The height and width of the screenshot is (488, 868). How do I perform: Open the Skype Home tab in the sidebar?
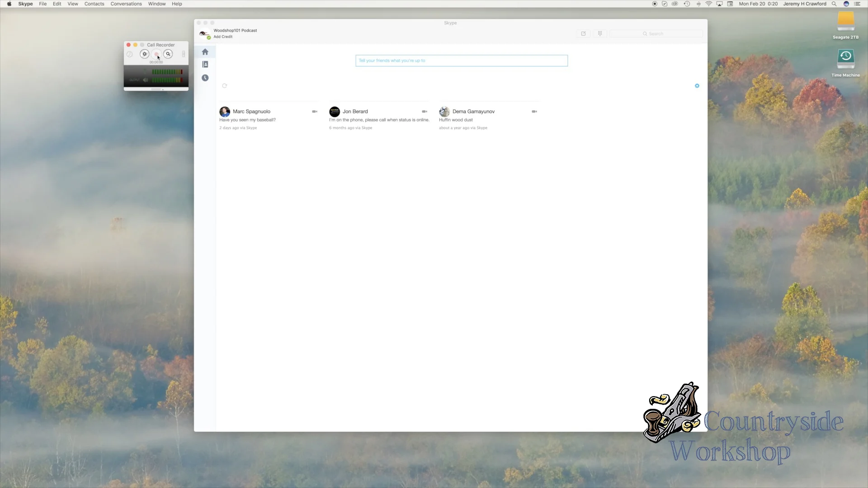pyautogui.click(x=205, y=52)
